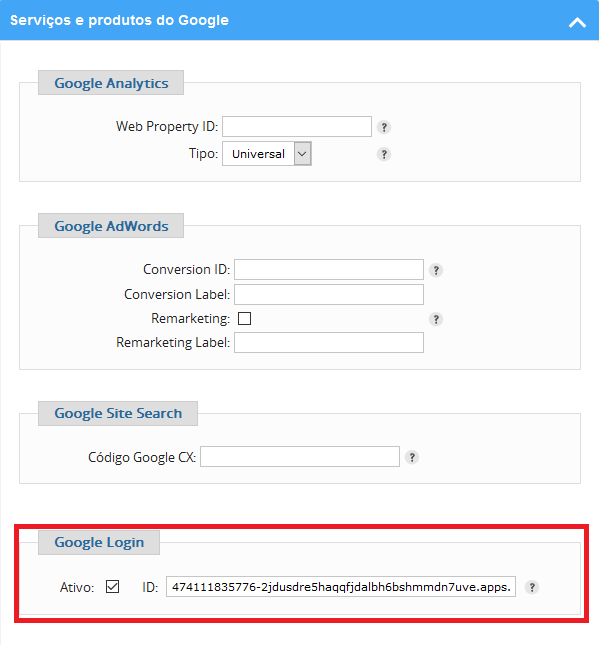This screenshot has width=599, height=645.
Task: Select the Remarketing Label text field
Action: pos(329,343)
